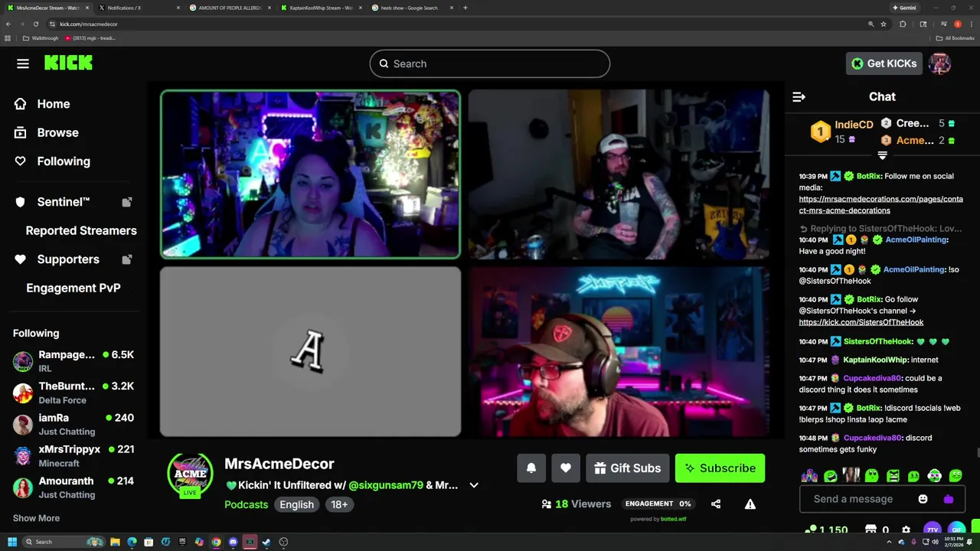The image size is (980, 551).
Task: Reload the page
Action: 35,24
